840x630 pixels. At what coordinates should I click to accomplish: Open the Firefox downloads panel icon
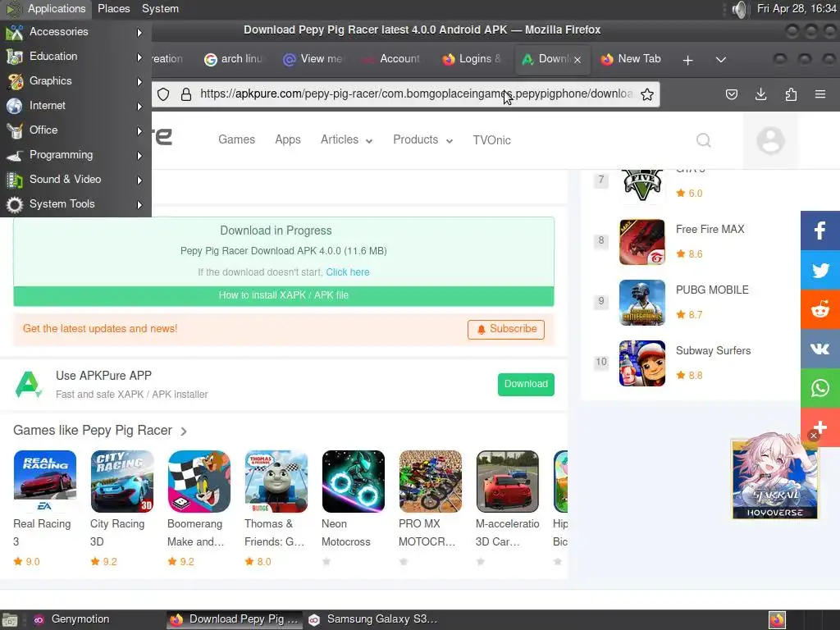tap(760, 95)
